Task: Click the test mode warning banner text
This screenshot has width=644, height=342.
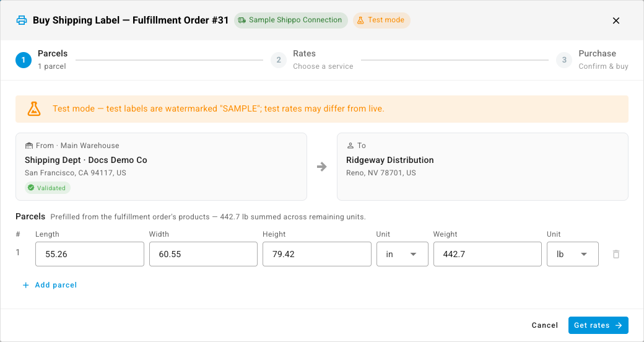Action: pyautogui.click(x=219, y=109)
